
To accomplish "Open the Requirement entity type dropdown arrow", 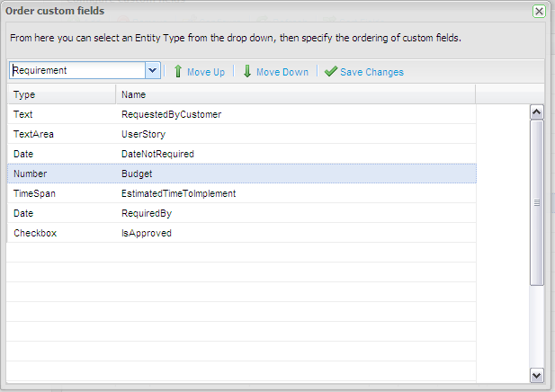I will pos(153,70).
